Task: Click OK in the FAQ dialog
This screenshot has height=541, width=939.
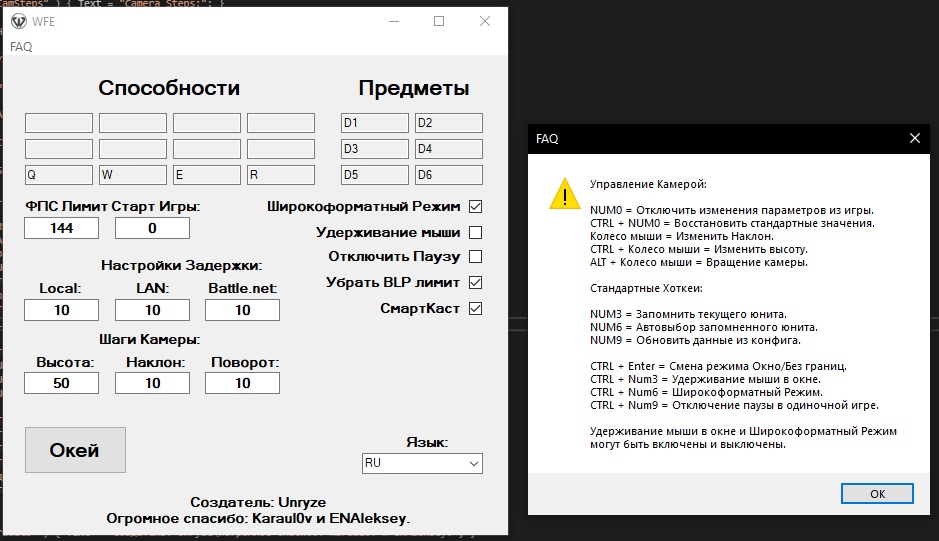Action: click(877, 494)
